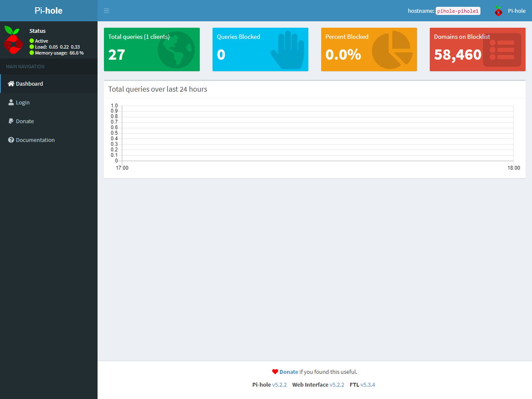Click the MAIN NAVIGATION label
This screenshot has height=399, width=532.
25,66
